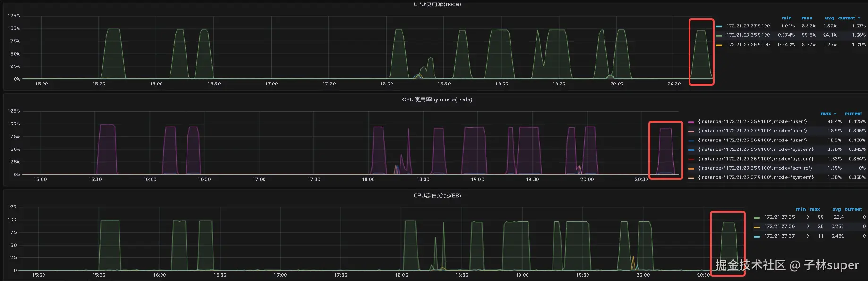Click avg value 0.482 in ES legend

(x=838, y=236)
